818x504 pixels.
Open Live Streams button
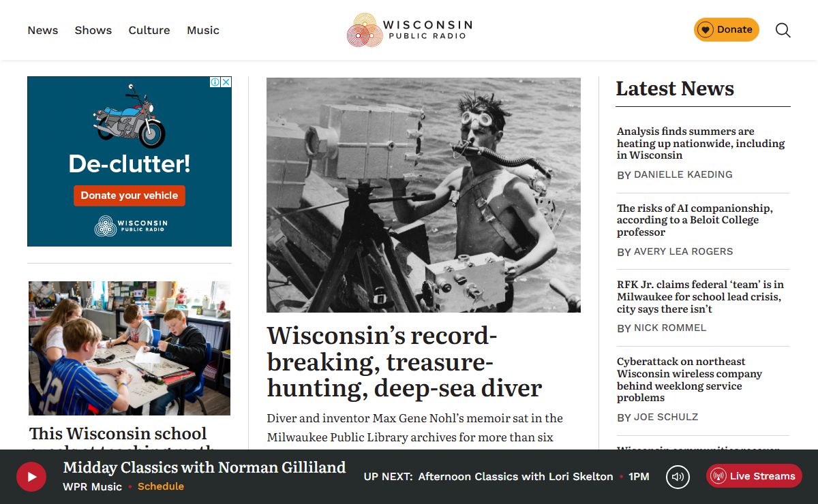coord(754,476)
